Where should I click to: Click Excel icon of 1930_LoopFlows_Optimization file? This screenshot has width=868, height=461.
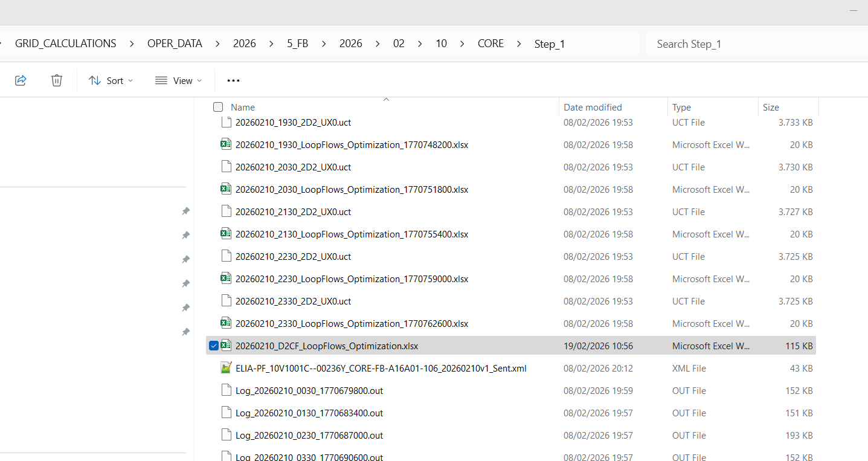point(226,144)
